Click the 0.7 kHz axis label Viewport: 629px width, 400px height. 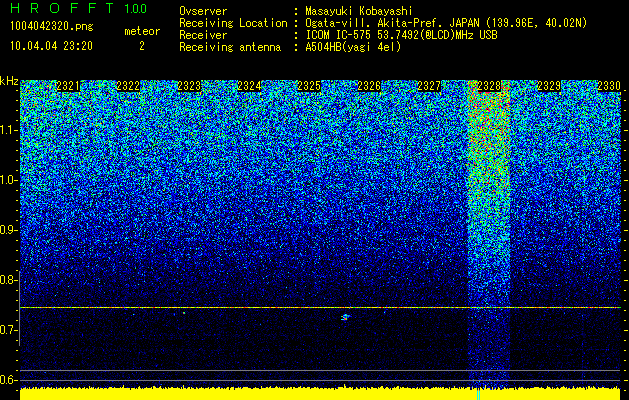9,330
